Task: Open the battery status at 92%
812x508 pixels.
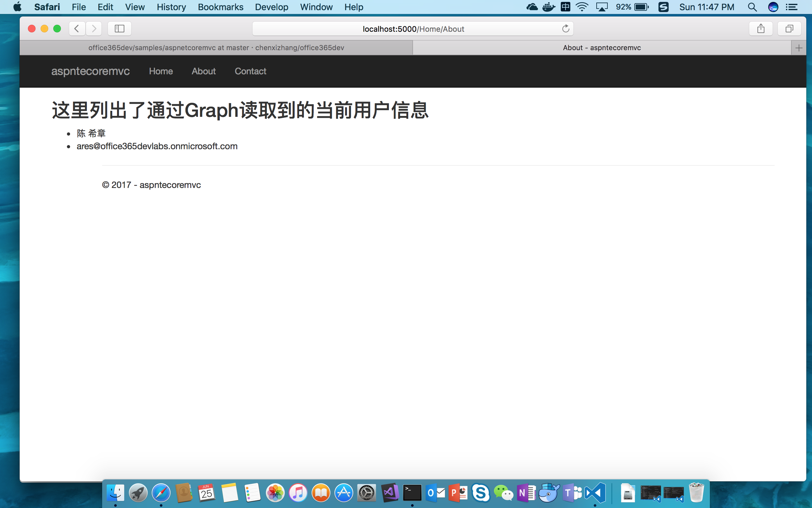Action: coord(632,7)
